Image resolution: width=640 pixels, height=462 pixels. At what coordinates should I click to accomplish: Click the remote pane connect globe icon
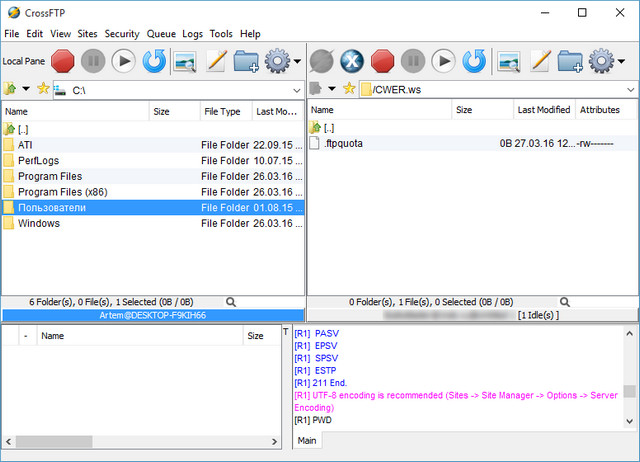[x=321, y=61]
